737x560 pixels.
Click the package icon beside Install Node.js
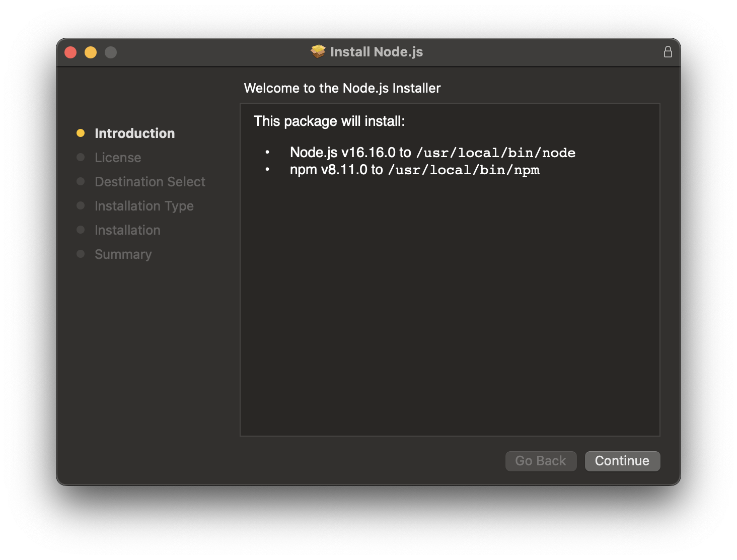318,51
